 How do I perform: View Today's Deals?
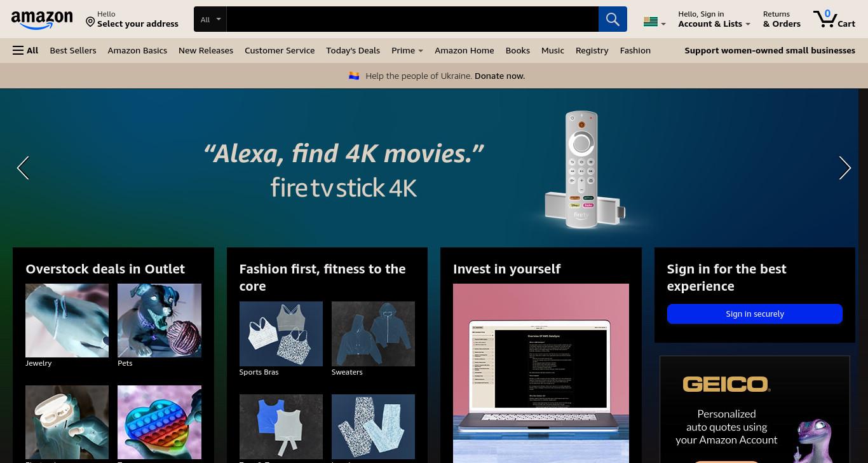[x=353, y=50]
